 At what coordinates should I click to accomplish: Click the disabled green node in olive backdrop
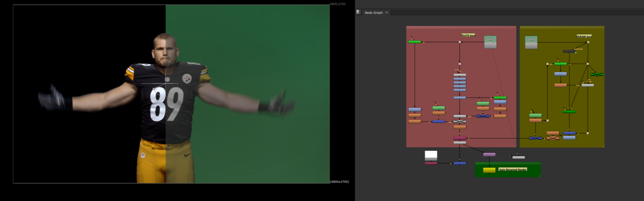tap(597, 74)
